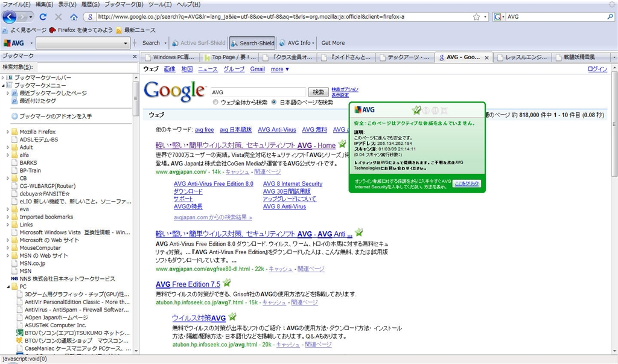
Task: Open the AVG toolbar search dropdown
Action: tap(126, 43)
